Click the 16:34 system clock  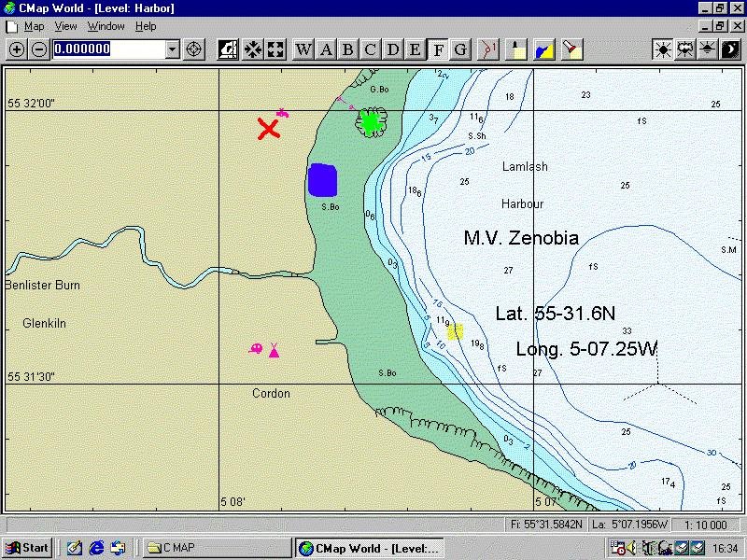point(726,548)
